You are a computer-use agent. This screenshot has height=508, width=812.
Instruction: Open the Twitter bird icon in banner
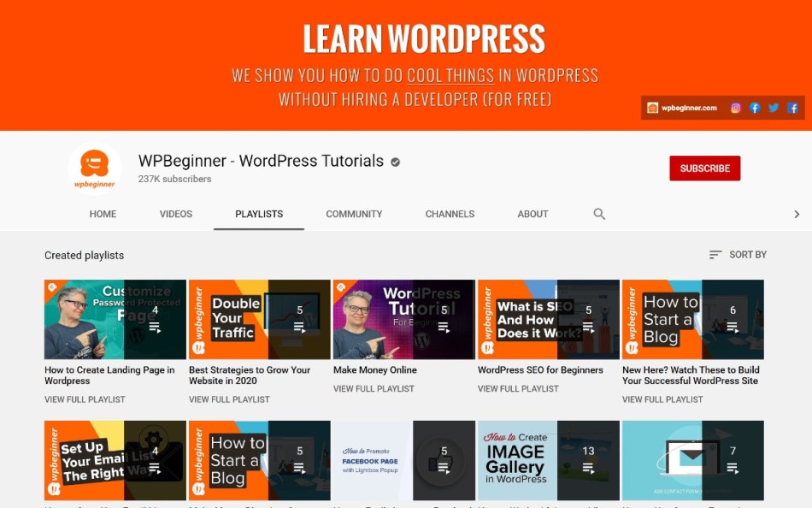(774, 108)
